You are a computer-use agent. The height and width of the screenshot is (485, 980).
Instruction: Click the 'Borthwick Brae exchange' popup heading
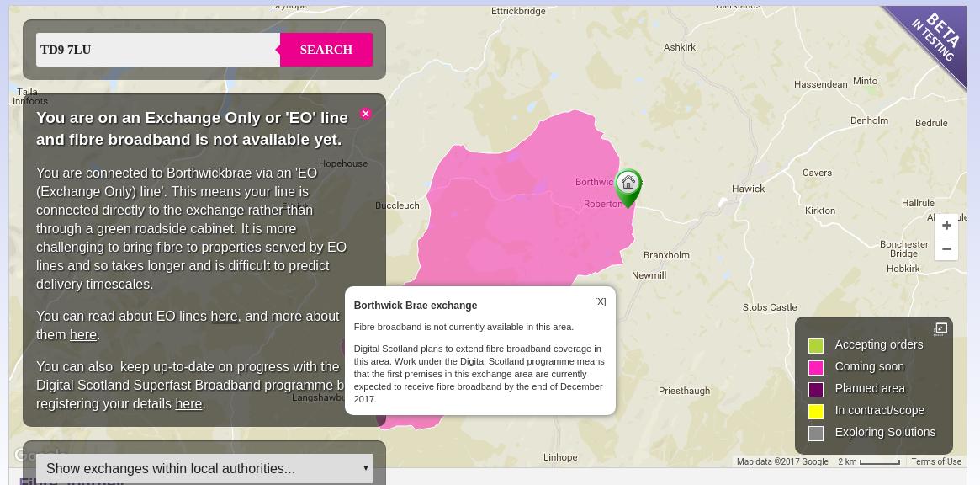click(x=415, y=306)
